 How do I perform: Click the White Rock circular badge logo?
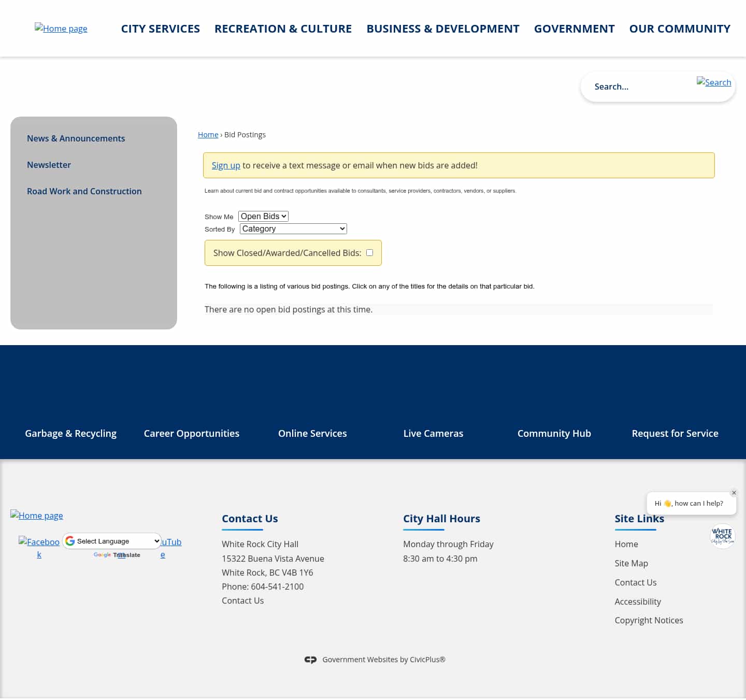(x=722, y=536)
